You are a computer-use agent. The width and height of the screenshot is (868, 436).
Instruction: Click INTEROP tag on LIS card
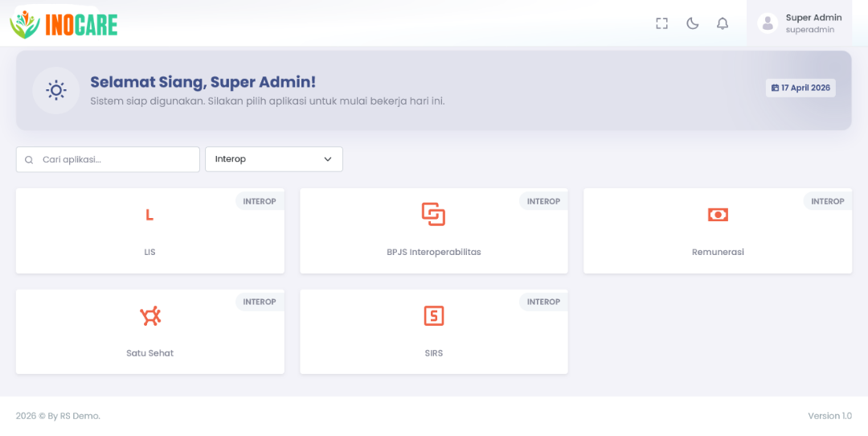259,201
